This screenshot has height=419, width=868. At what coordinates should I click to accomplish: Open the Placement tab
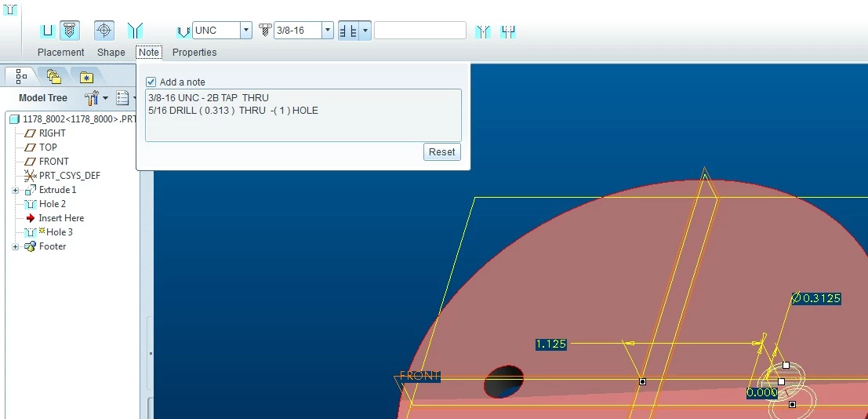[x=61, y=52]
